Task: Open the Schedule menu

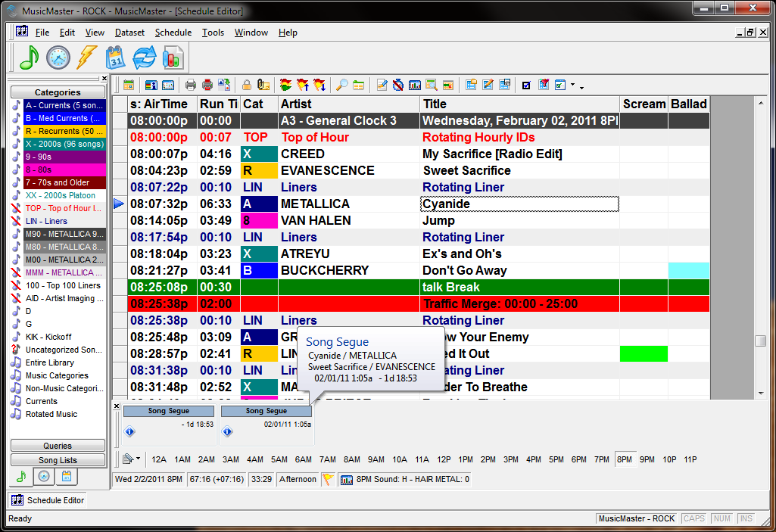Action: pos(173,33)
